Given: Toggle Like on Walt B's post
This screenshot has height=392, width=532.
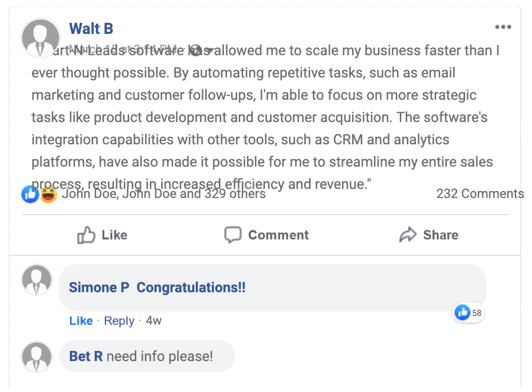Looking at the screenshot, I should [x=102, y=235].
